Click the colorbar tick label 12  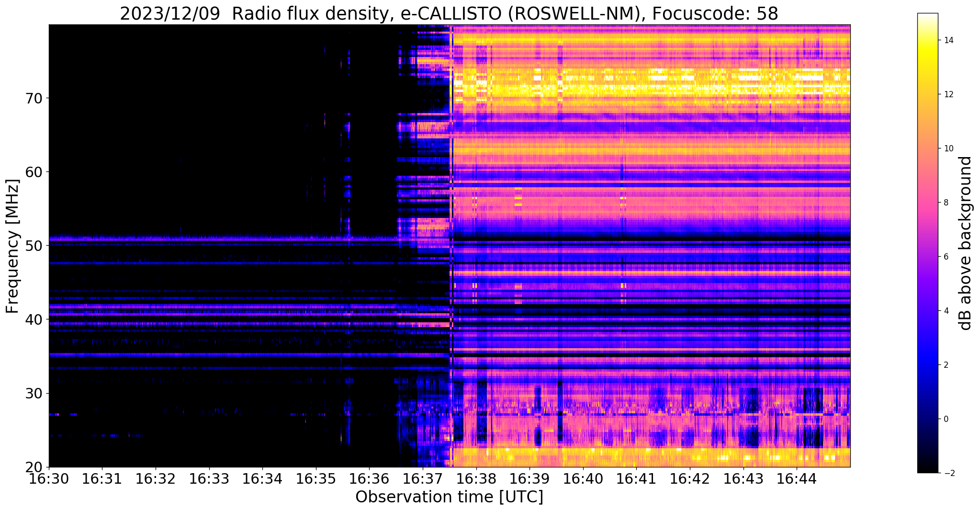point(948,94)
